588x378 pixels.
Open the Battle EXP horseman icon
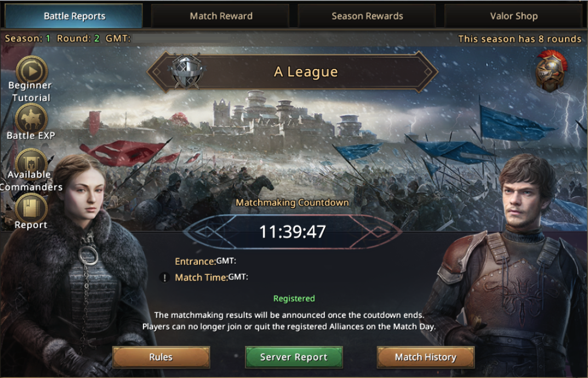tap(31, 118)
